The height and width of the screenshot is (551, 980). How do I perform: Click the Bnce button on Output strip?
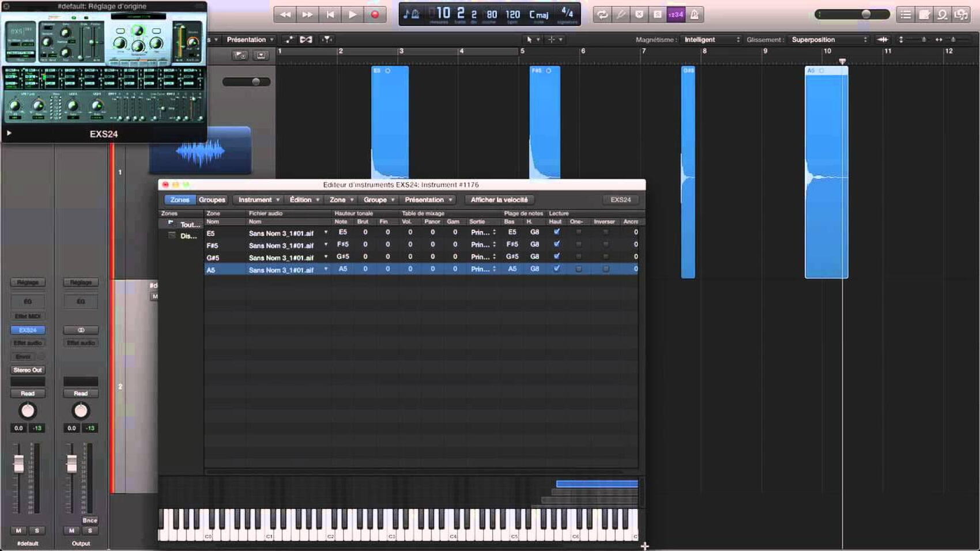click(x=89, y=520)
